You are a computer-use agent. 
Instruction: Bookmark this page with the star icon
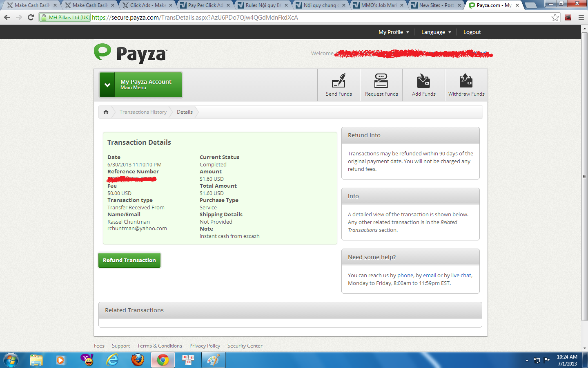555,17
